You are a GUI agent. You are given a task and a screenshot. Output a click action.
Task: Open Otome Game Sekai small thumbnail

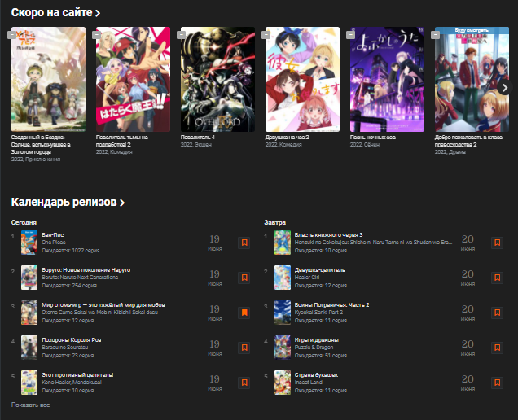pyautogui.click(x=29, y=313)
